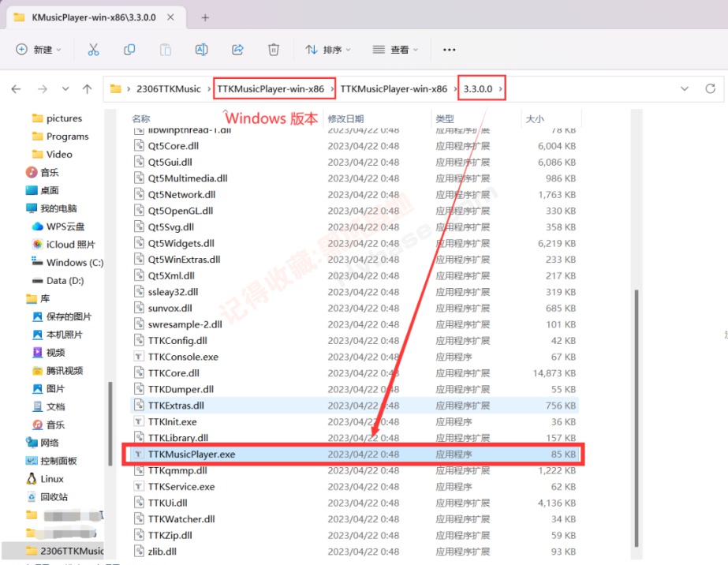The height and width of the screenshot is (565, 728).
Task: Click the 回收站 recycle bin icon
Action: click(x=32, y=496)
